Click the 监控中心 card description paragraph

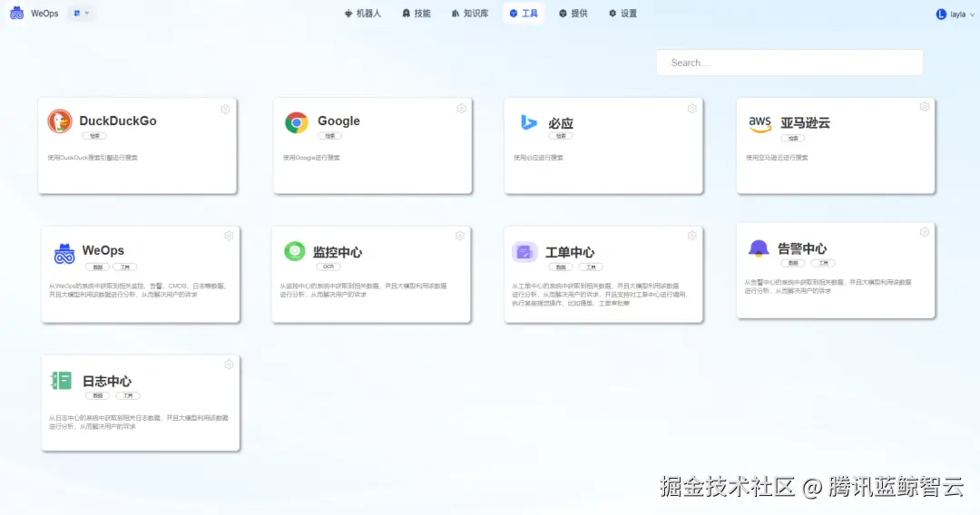point(363,290)
